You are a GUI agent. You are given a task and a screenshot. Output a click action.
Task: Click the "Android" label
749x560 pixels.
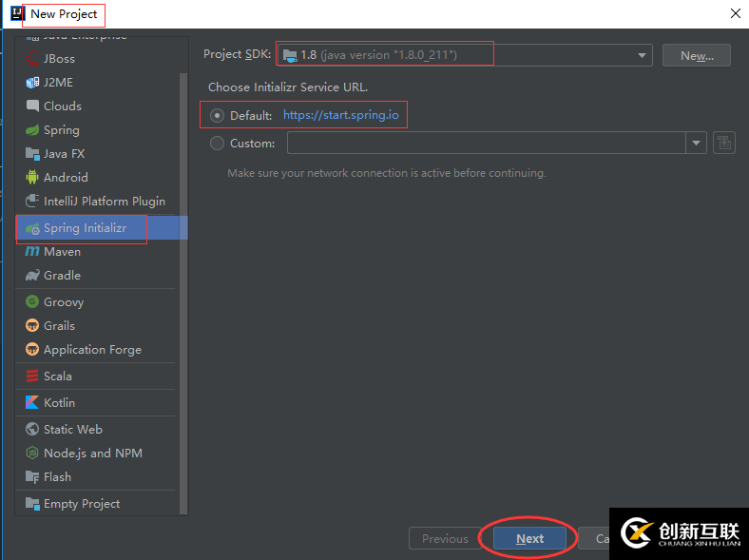66,177
